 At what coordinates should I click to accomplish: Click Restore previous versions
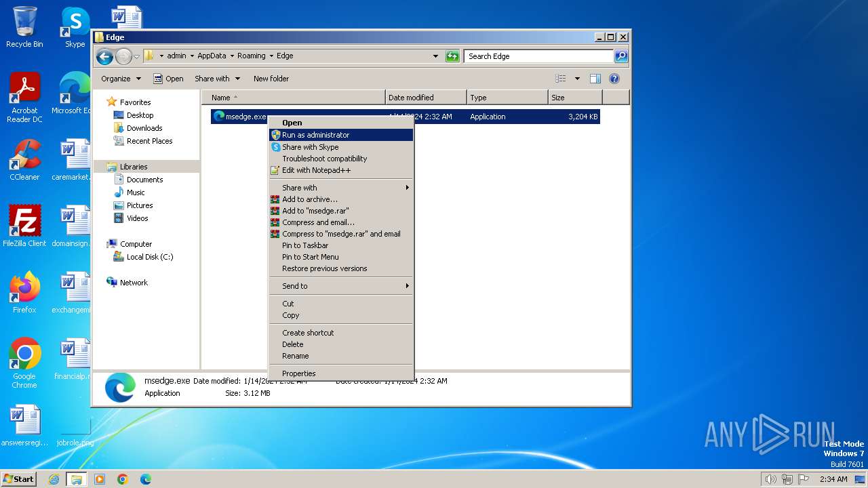coord(341,268)
